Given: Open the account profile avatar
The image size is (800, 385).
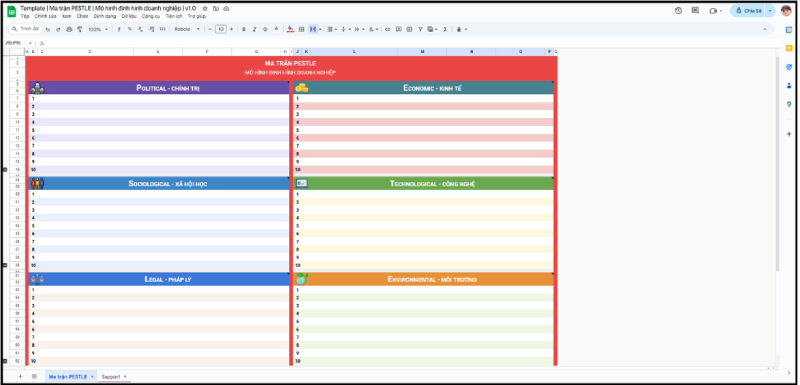Looking at the screenshot, I should [786, 11].
